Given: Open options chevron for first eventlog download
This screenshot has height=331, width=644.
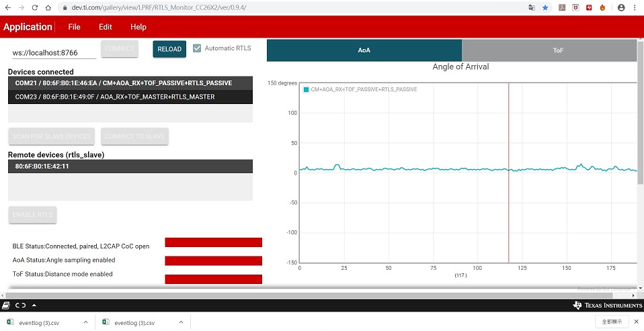Looking at the screenshot, I should [x=85, y=322].
